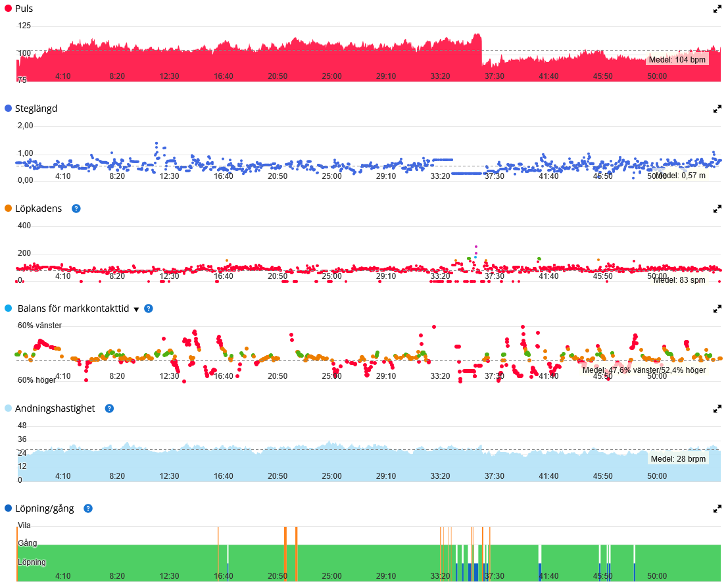Open help for Andningshastighet
Screen dimensions: 728x586
coord(109,408)
